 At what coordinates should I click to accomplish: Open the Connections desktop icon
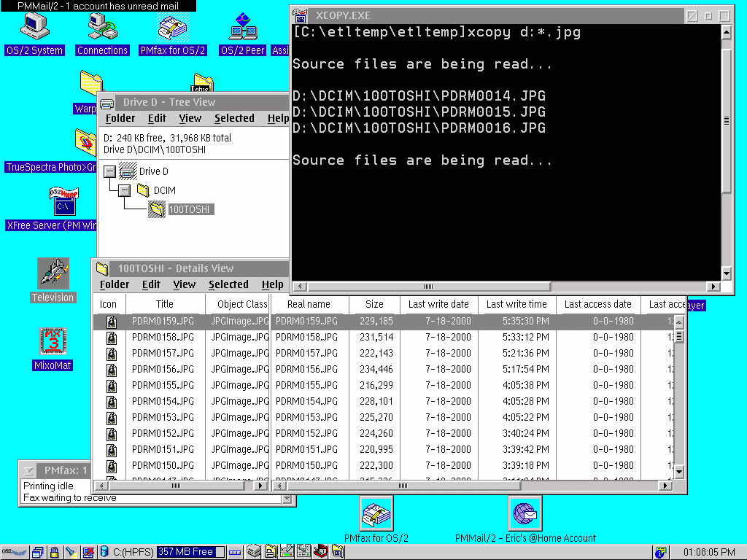click(102, 27)
